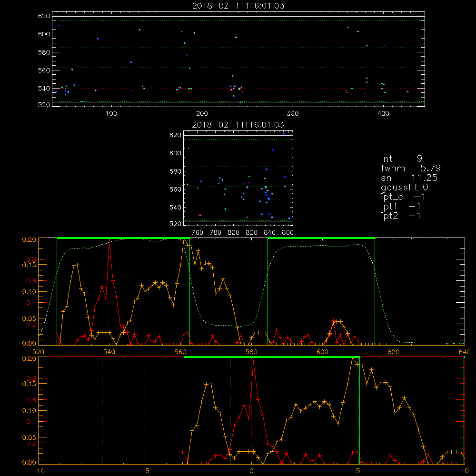The width and height of the screenshot is (476, 476).
Task: Click the thick green bar atop the centered profile plot
Action: pos(272,357)
